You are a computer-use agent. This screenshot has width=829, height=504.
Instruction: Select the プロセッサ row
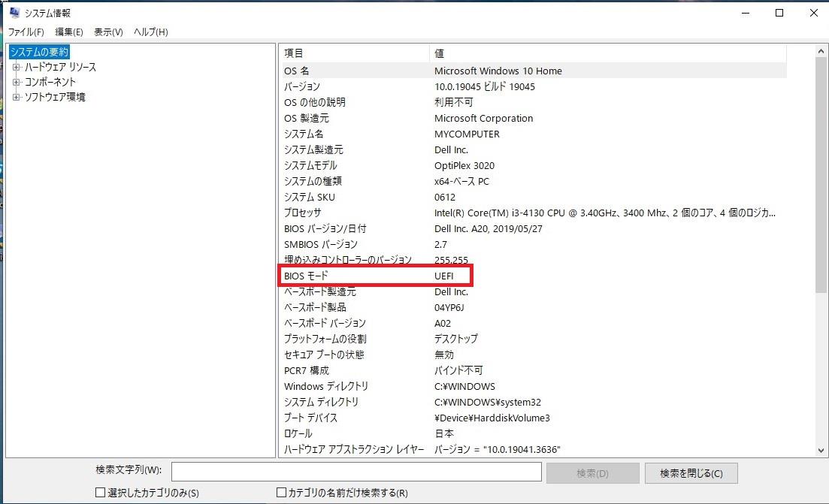click(533, 213)
